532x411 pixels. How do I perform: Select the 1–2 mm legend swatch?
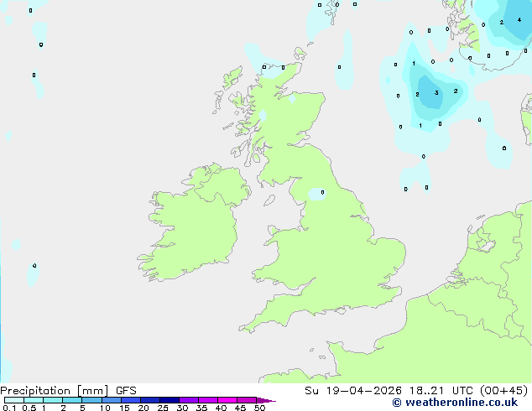tap(53, 400)
